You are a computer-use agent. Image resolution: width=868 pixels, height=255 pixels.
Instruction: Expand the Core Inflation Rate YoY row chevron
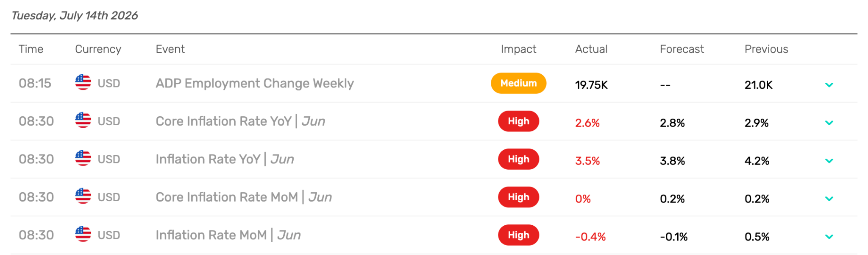pos(829,123)
